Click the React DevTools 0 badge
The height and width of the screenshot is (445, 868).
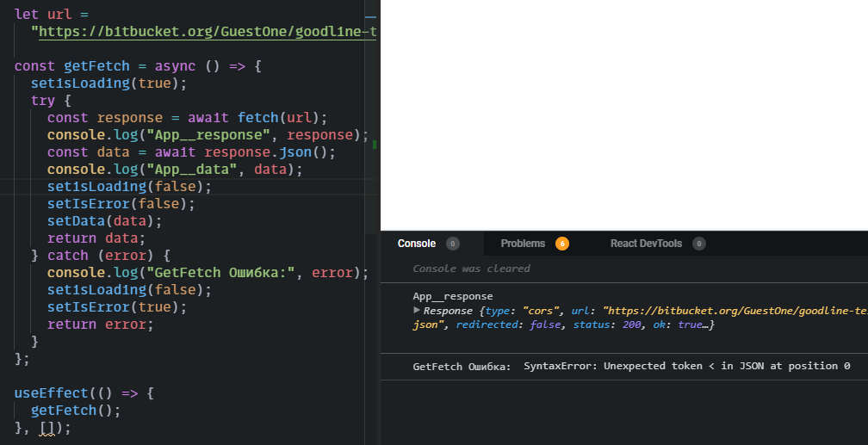coord(698,244)
